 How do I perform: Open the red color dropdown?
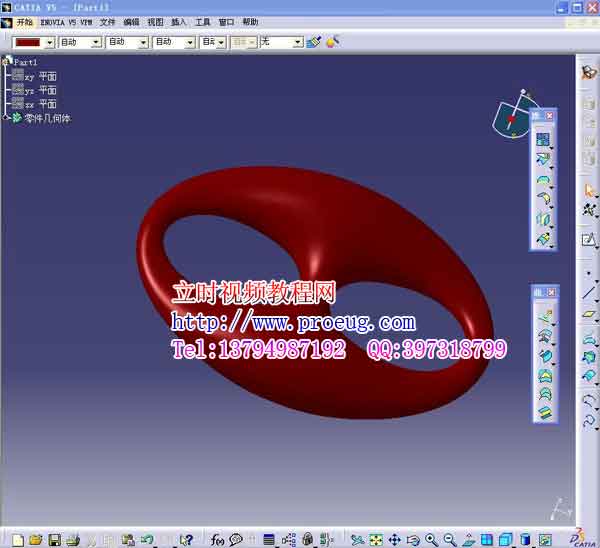(x=50, y=42)
